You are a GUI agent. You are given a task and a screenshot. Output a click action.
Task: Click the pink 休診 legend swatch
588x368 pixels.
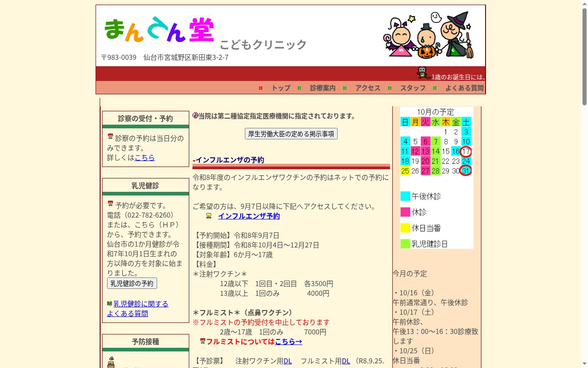[405, 212]
